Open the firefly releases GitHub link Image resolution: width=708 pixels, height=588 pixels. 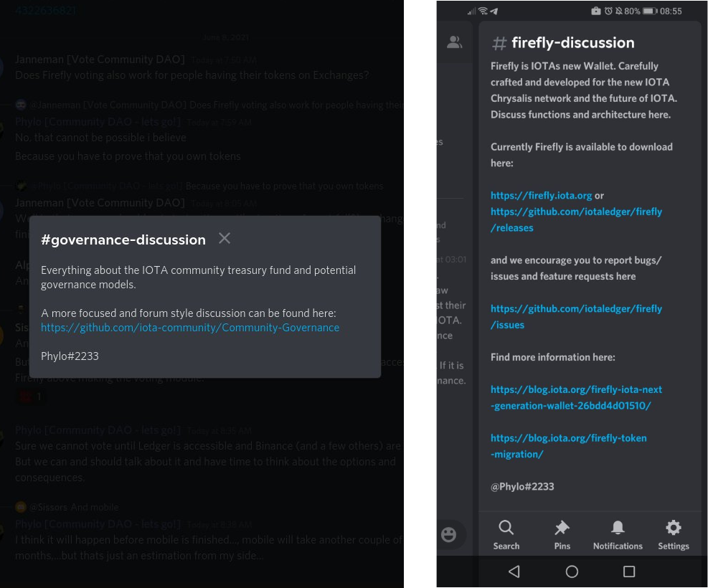tap(576, 219)
